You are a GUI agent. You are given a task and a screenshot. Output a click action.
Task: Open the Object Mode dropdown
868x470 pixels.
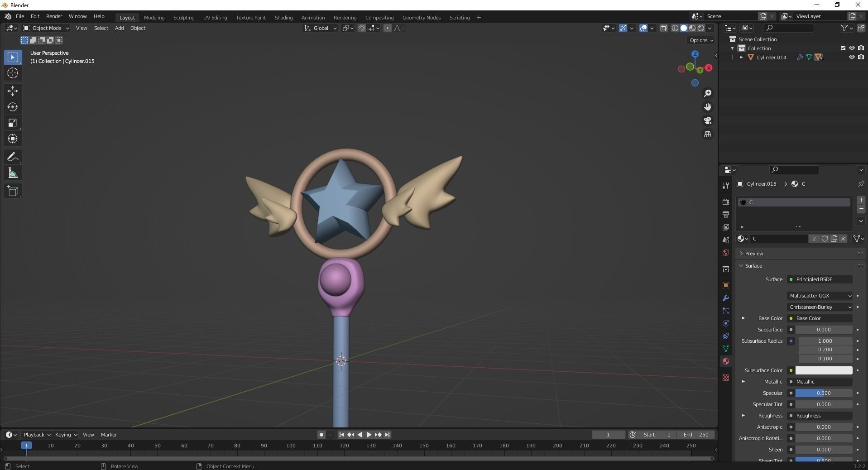46,28
